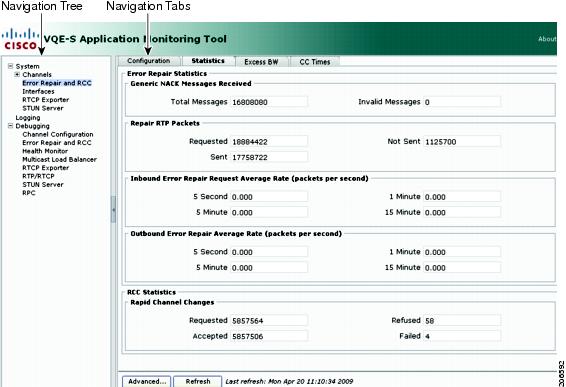Image resolution: width=566 pixels, height=387 pixels.
Task: Click the navigation pane splitter handle
Action: pyautogui.click(x=113, y=209)
